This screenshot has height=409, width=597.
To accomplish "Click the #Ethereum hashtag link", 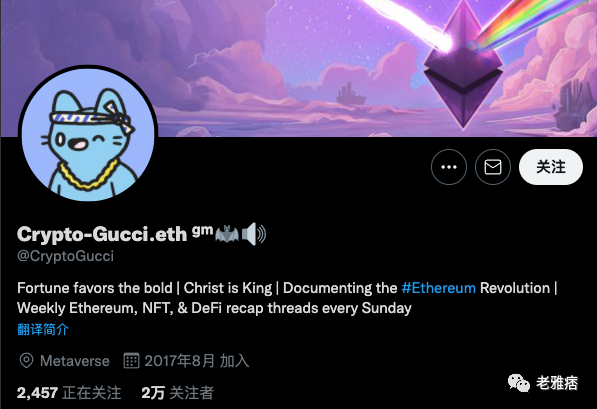I will (x=438, y=288).
